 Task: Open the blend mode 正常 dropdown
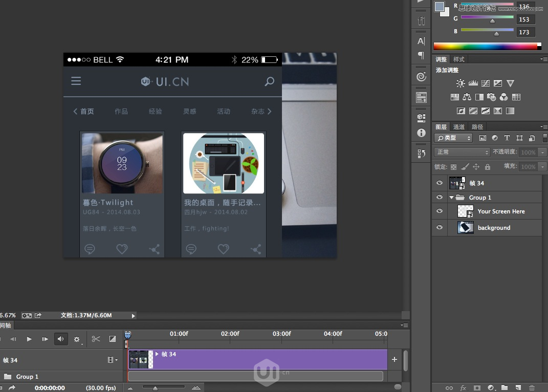pos(462,153)
